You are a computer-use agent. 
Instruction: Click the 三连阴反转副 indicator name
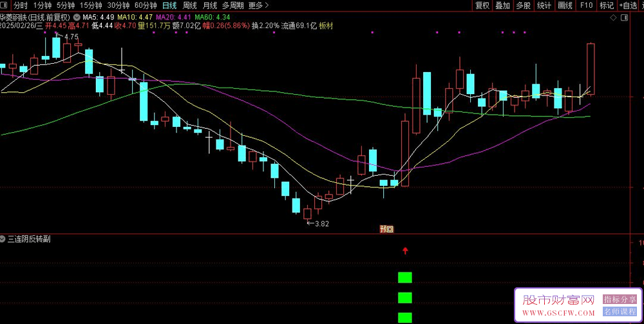click(x=29, y=239)
